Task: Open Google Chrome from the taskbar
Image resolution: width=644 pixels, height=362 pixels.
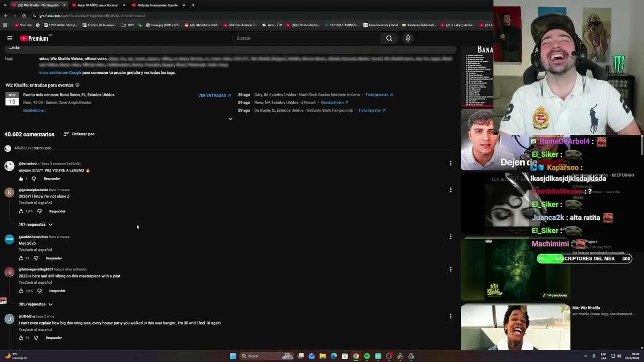Action: tap(356, 356)
